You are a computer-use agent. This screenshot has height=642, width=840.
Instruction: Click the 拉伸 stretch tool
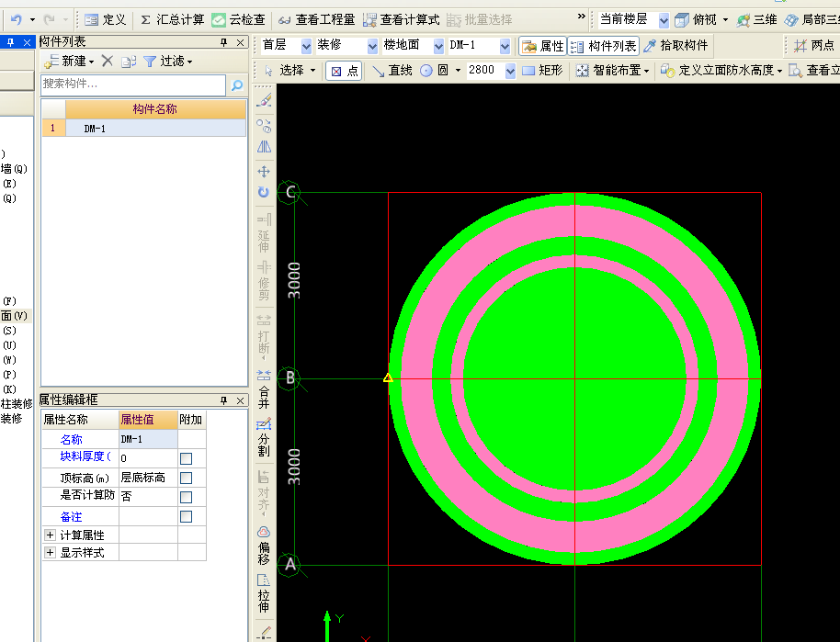[264, 593]
